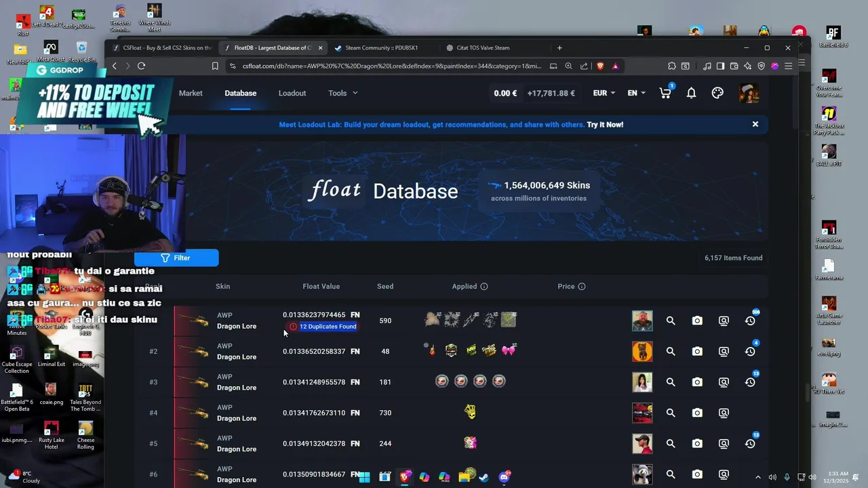
Task: Open history icon in row #3
Action: [x=750, y=382]
